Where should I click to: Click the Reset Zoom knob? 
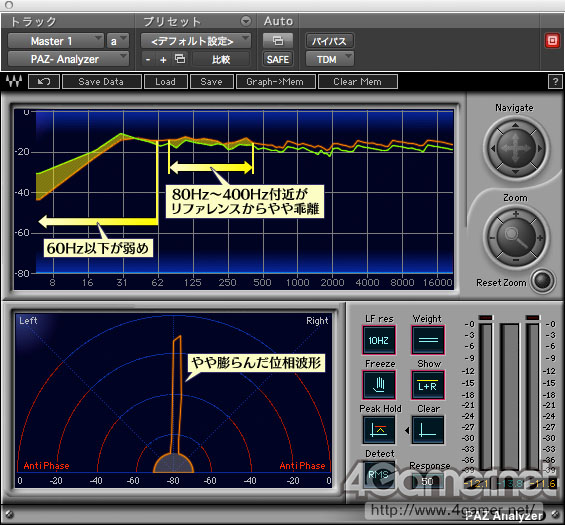point(543,281)
